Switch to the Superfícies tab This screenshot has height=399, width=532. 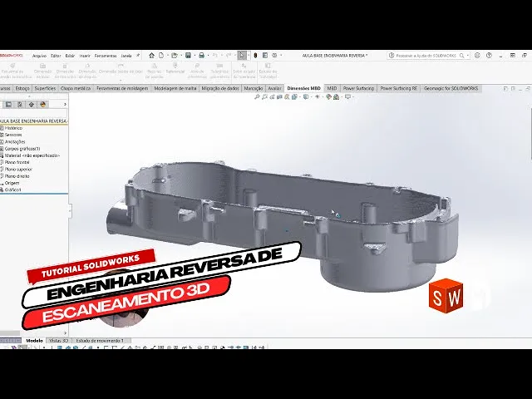[45, 88]
